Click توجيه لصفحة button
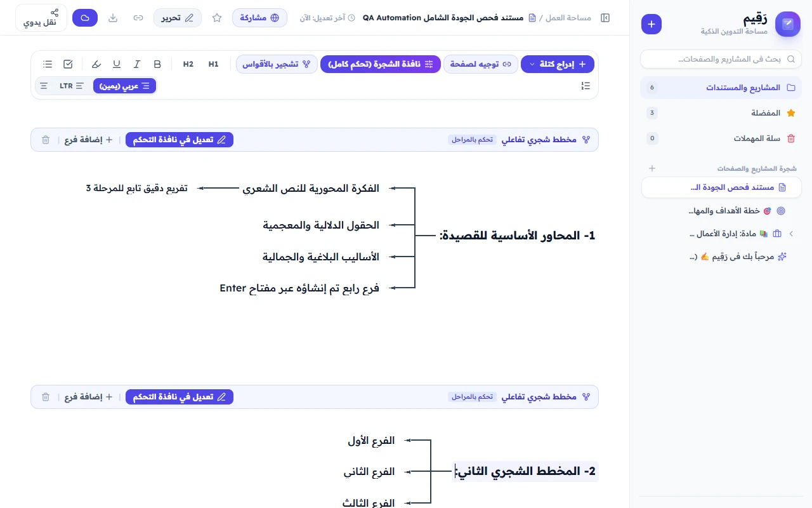 click(x=480, y=64)
